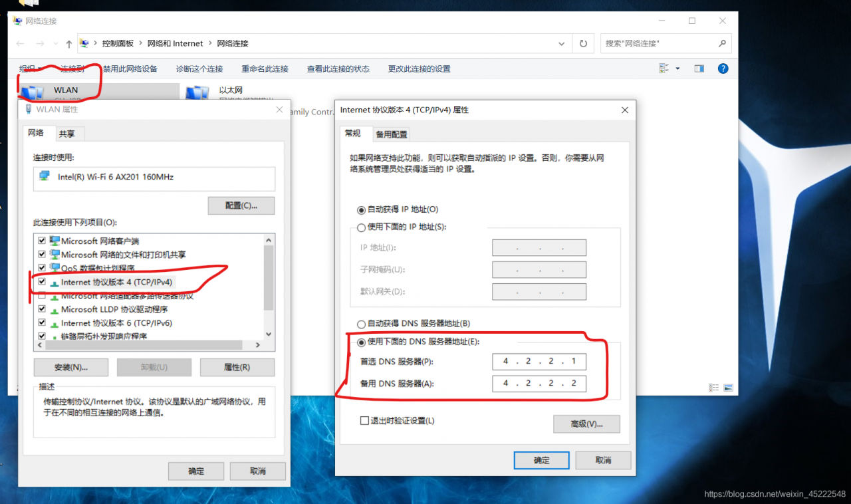The width and height of the screenshot is (851, 504).
Task: Check the 退出时验证设置 checkbox
Action: [365, 420]
